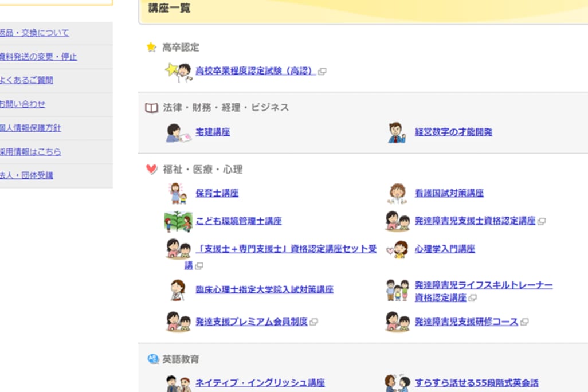Click the illustration icon next to 宅建講座
Image resolution: width=588 pixels, height=392 pixels.
tap(178, 132)
